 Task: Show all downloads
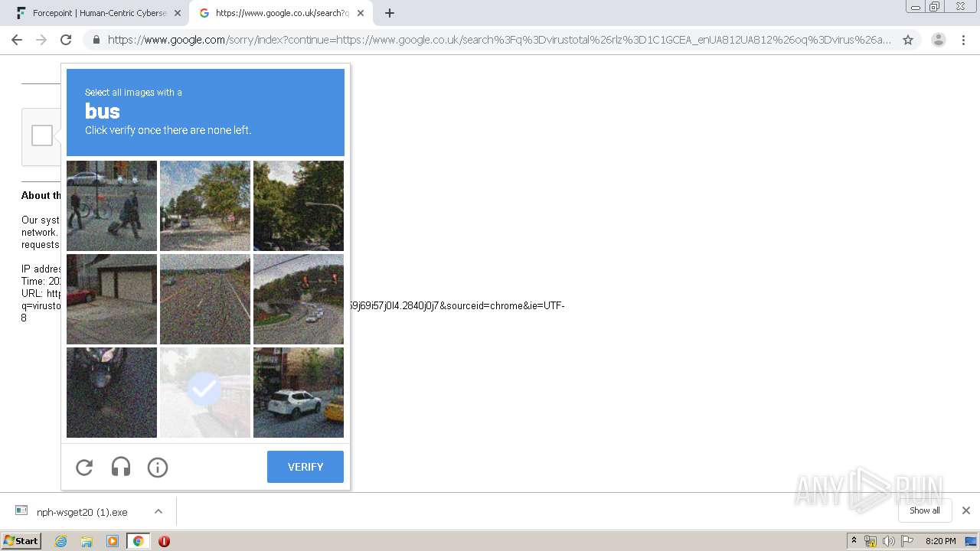[x=925, y=510]
